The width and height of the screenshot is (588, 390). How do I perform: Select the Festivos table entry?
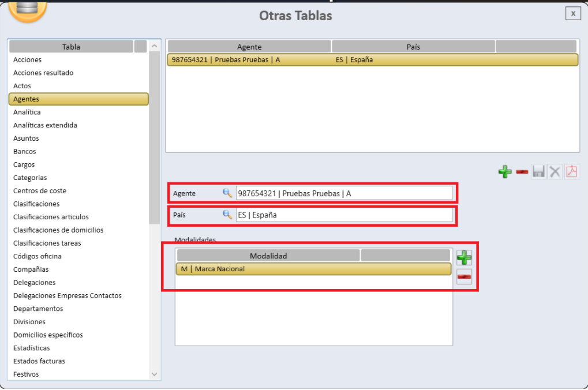click(x=27, y=374)
